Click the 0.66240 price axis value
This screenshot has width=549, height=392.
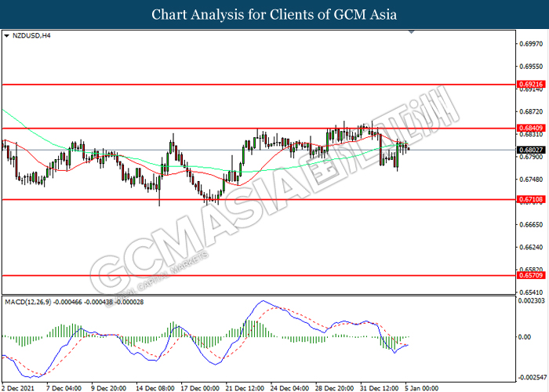531,247
